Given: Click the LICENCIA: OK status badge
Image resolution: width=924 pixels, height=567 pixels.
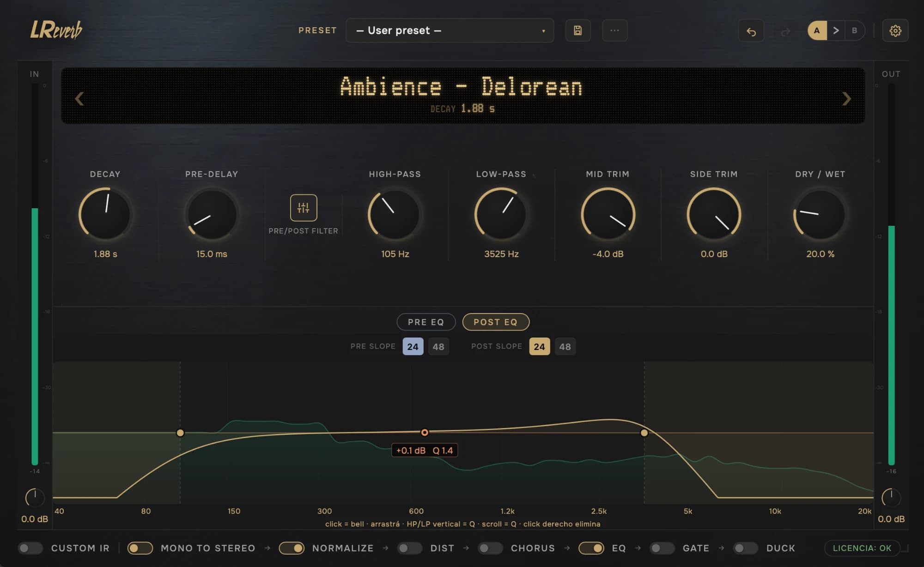Looking at the screenshot, I should [x=862, y=548].
